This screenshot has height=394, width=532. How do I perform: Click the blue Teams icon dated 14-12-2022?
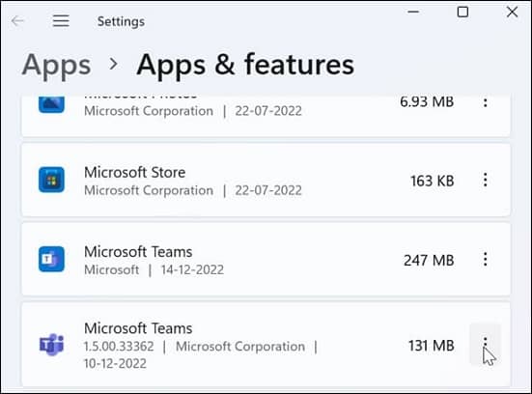point(51,259)
